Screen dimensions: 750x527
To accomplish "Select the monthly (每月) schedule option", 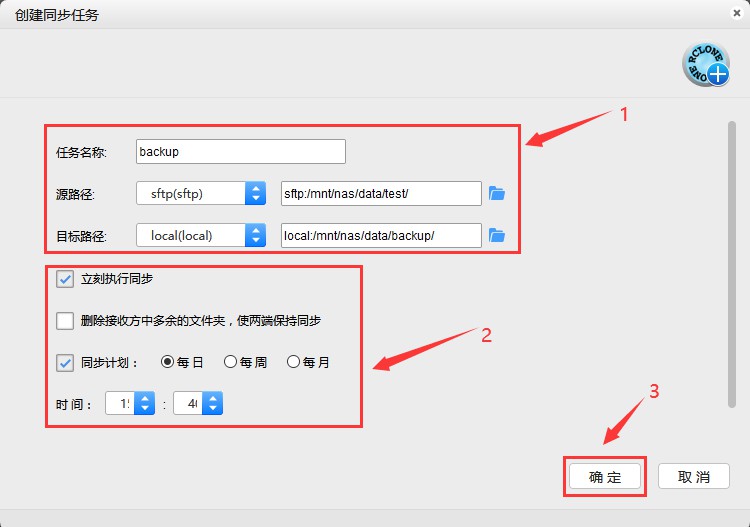I will pos(294,362).
